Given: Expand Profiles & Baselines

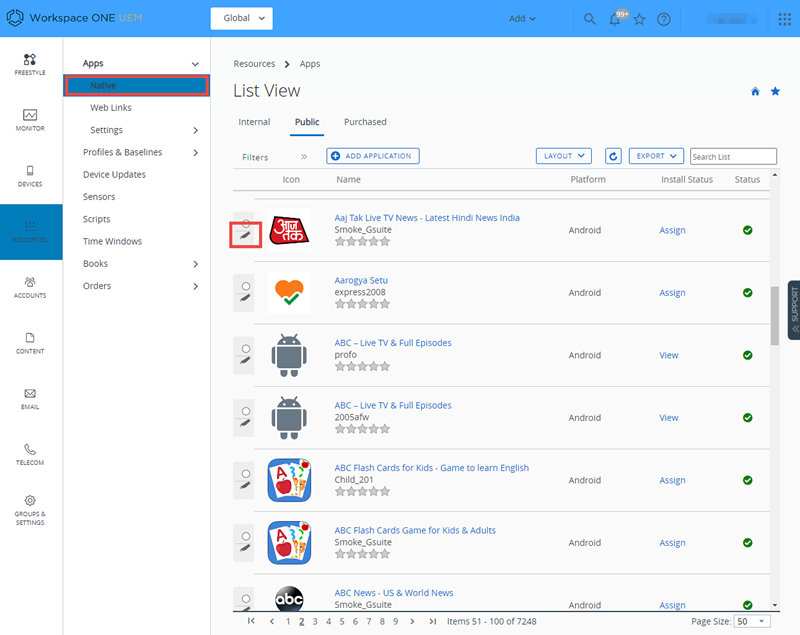Looking at the screenshot, I should click(196, 153).
